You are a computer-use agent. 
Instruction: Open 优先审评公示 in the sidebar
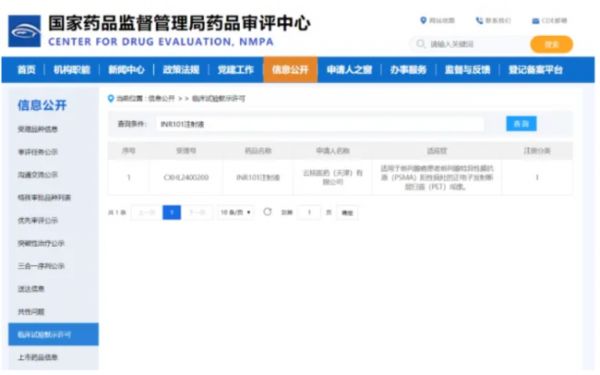coord(38,220)
